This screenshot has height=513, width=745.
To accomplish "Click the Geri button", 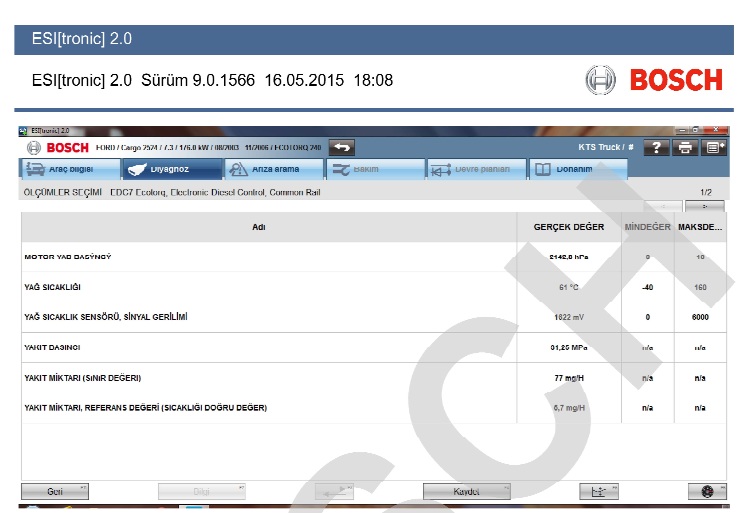I will [55, 492].
